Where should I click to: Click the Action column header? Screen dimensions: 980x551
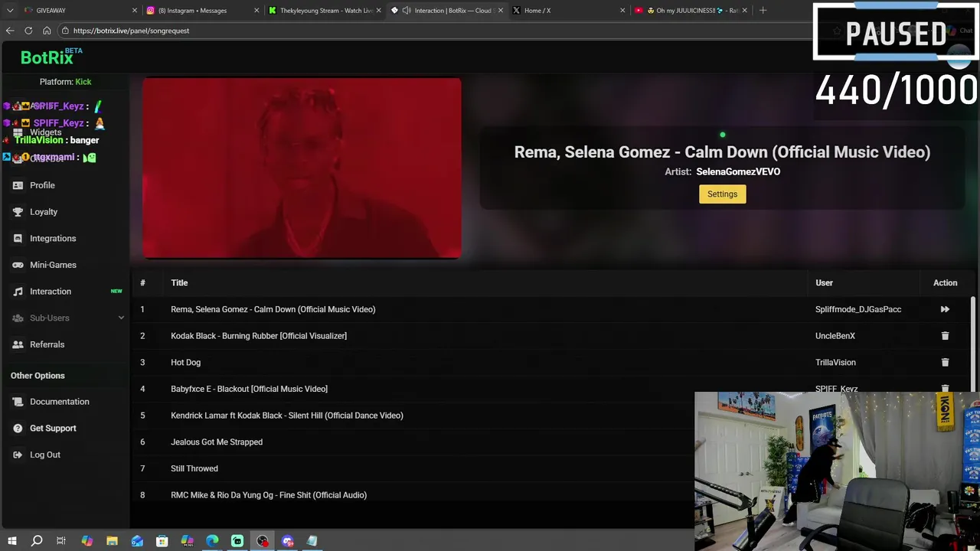945,283
